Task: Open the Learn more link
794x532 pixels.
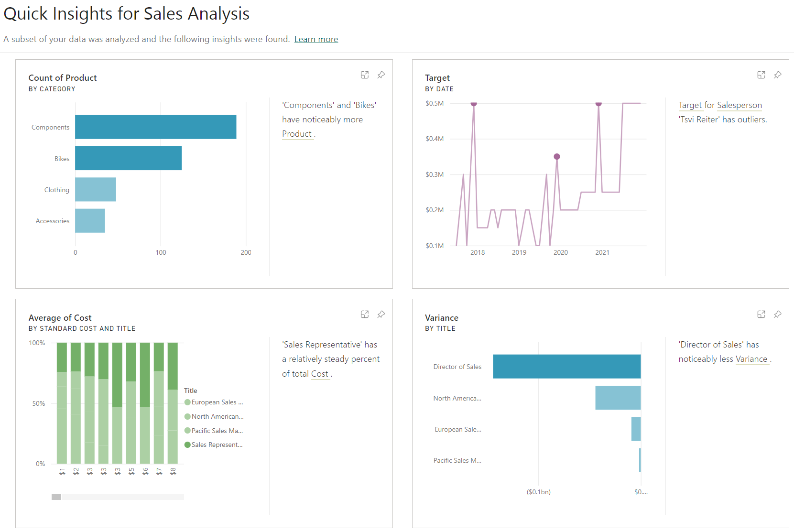Action: coord(316,39)
